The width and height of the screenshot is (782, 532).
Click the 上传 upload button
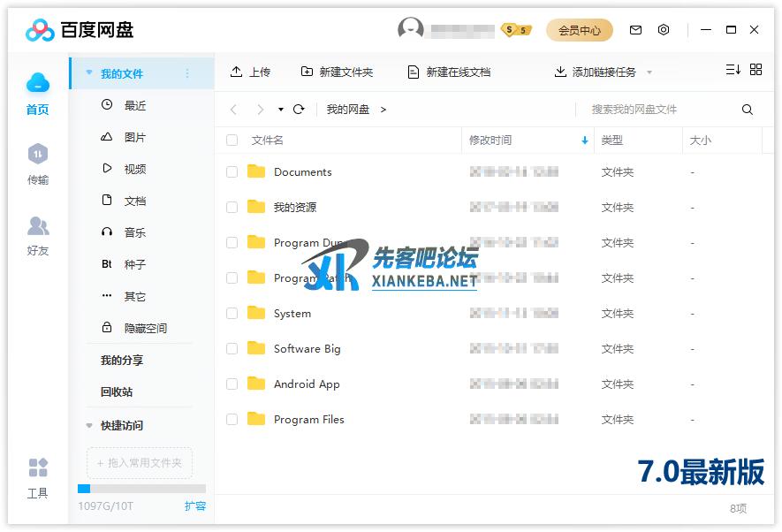pyautogui.click(x=250, y=72)
